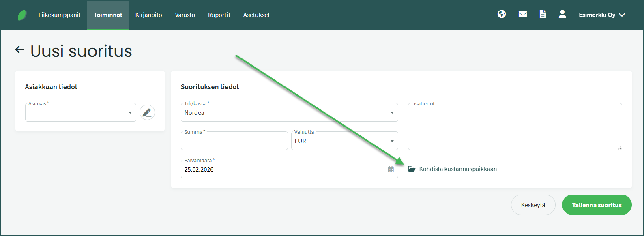Click inside the Lisätiedot text area

click(515, 127)
